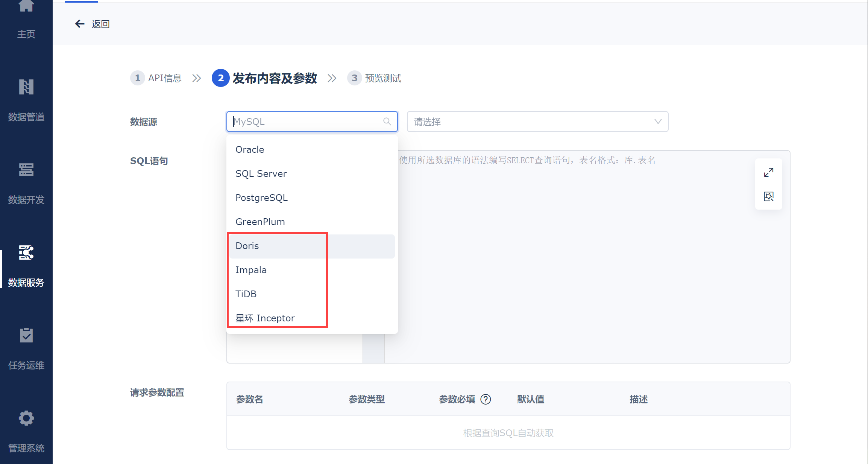Open 任务运维 task operations sidebar icon

26,335
